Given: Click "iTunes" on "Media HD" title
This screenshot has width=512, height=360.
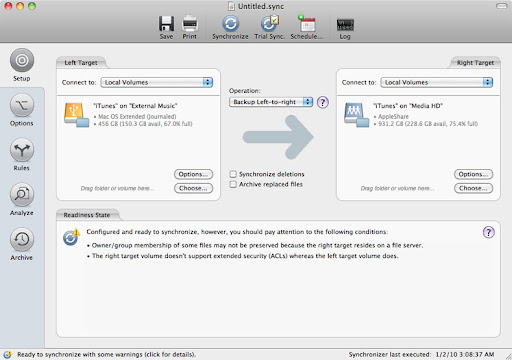Looking at the screenshot, I should click(x=408, y=106).
